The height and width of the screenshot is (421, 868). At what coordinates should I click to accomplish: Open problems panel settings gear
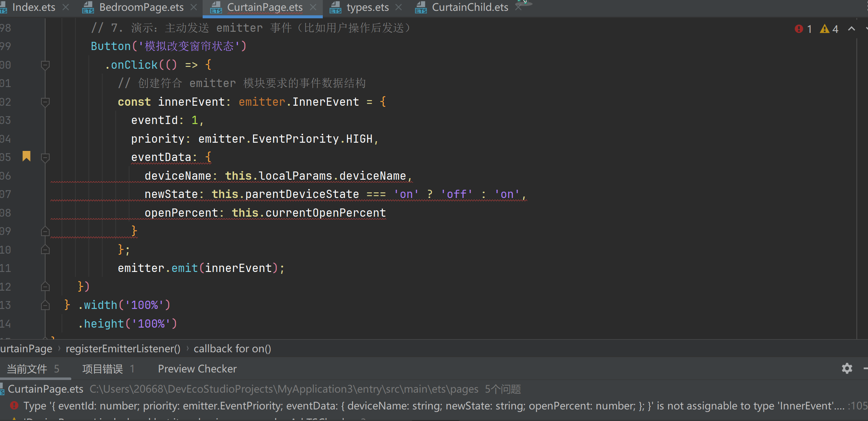click(847, 368)
